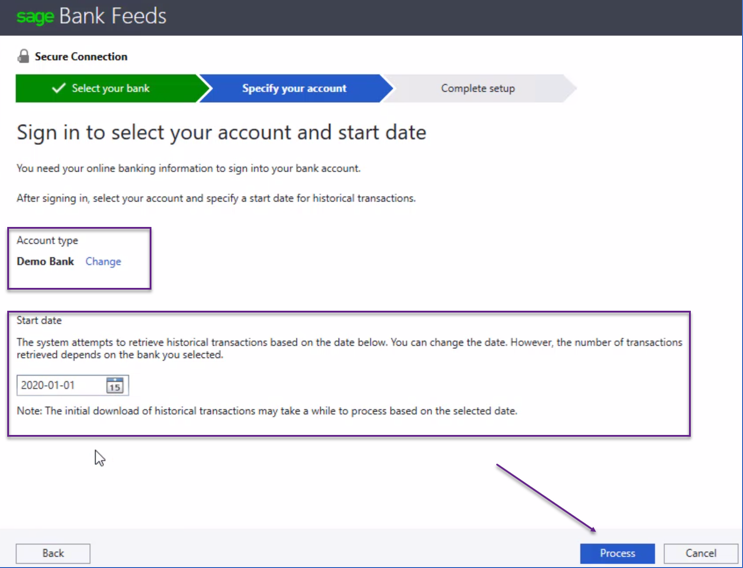Click the Change link beside Demo Bank
This screenshot has height=568, width=743.
pos(103,261)
